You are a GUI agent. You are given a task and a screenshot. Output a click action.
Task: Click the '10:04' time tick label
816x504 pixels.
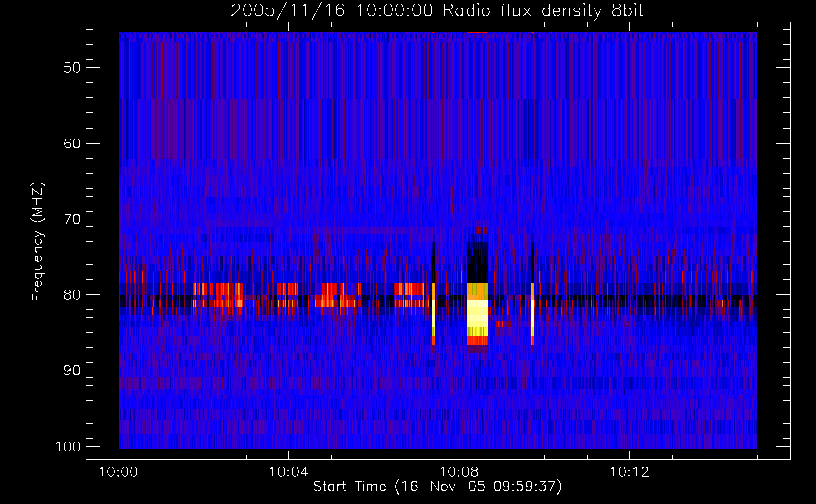click(288, 472)
